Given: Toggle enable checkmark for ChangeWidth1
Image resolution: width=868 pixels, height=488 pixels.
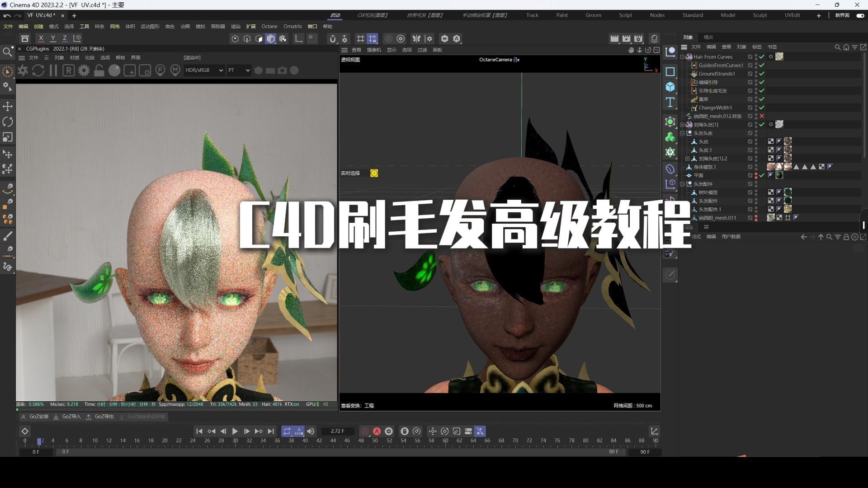Looking at the screenshot, I should coord(762,108).
